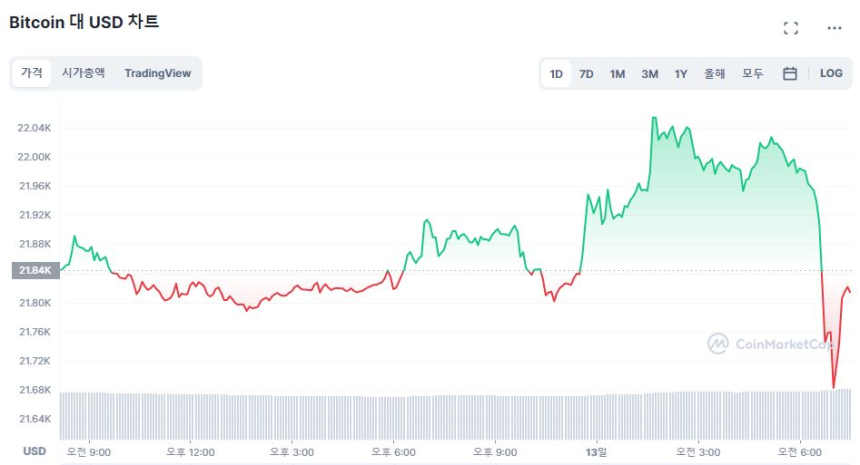The width and height of the screenshot is (860, 465).
Task: Select the 모두 all-time range
Action: click(753, 73)
